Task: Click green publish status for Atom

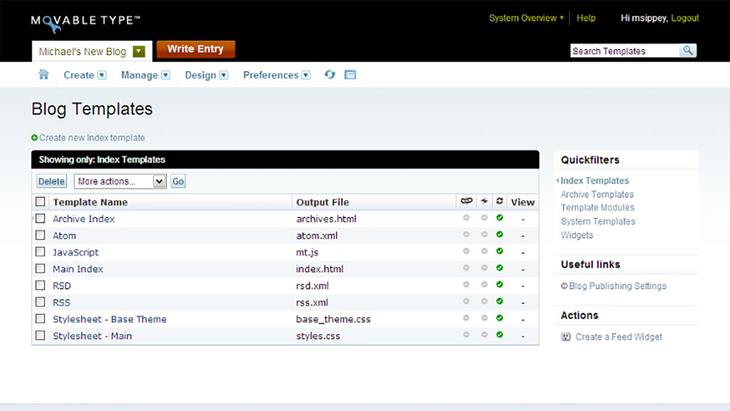Action: [500, 235]
